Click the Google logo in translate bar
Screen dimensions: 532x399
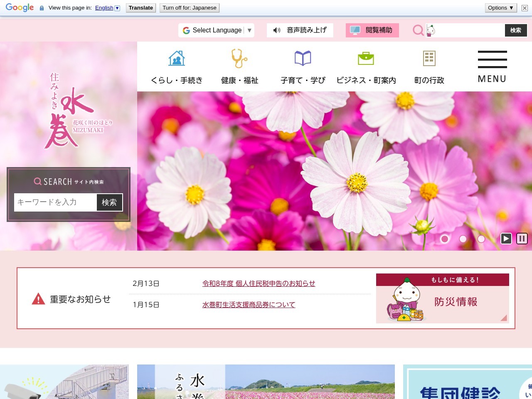(x=20, y=8)
